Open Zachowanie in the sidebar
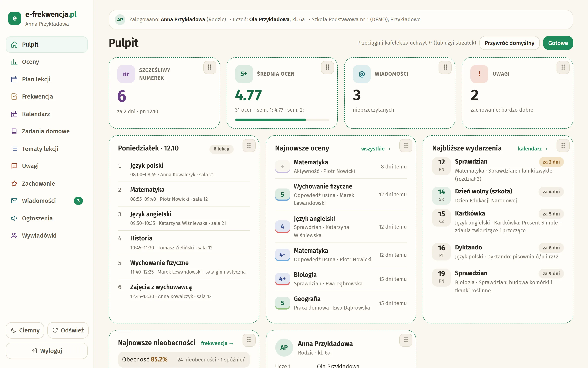This screenshot has height=368, width=588. tap(47, 184)
